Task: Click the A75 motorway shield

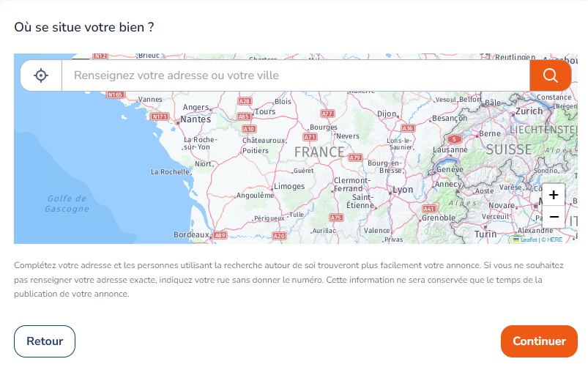Action: (336, 218)
